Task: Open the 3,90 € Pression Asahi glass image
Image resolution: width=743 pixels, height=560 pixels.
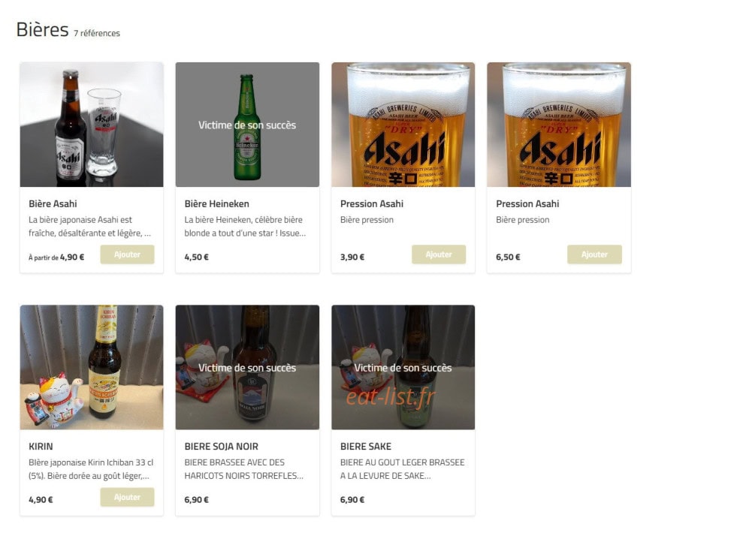Action: click(403, 125)
